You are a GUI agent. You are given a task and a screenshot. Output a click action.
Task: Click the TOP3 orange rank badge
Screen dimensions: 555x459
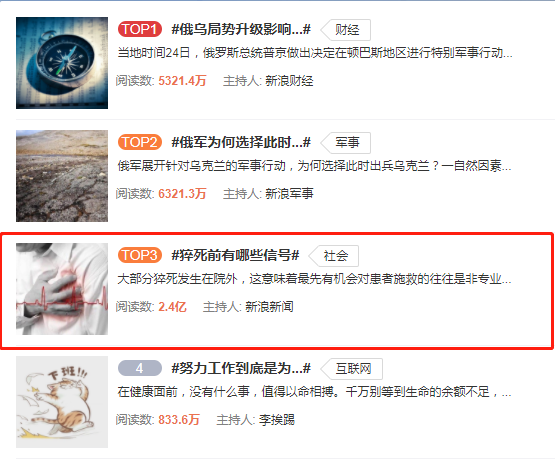[x=140, y=255]
